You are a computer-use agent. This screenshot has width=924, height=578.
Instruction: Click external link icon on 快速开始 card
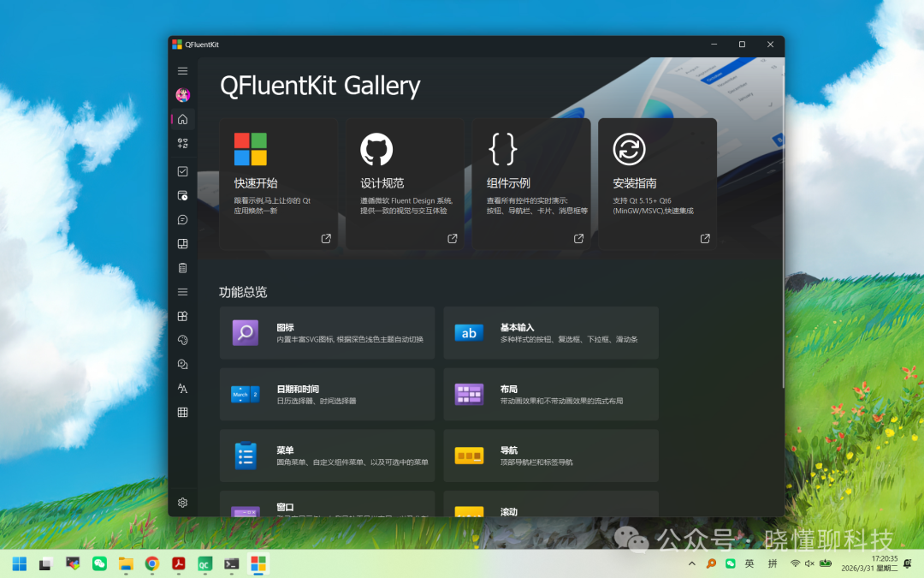[326, 238]
